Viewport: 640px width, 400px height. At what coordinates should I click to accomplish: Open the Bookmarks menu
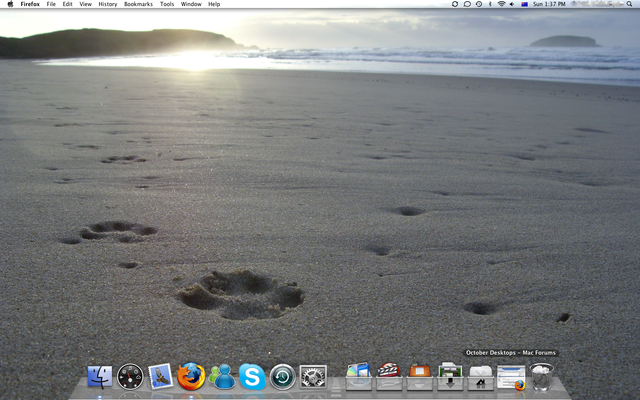[138, 4]
